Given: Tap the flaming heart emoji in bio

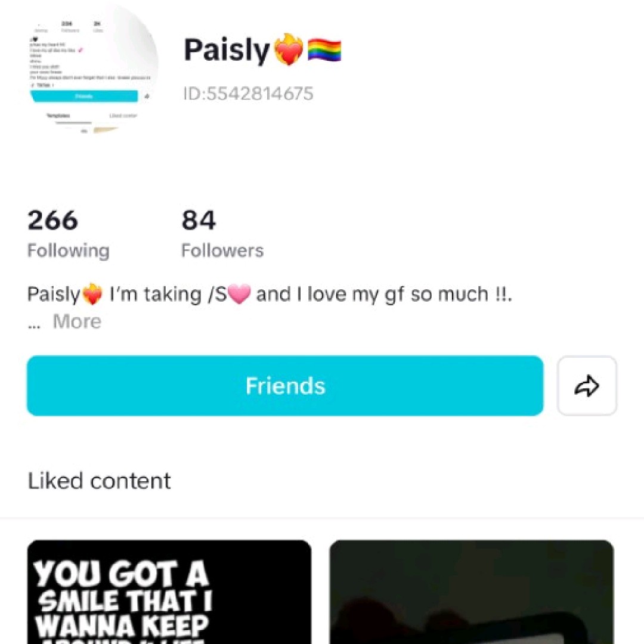Looking at the screenshot, I should pyautogui.click(x=92, y=294).
